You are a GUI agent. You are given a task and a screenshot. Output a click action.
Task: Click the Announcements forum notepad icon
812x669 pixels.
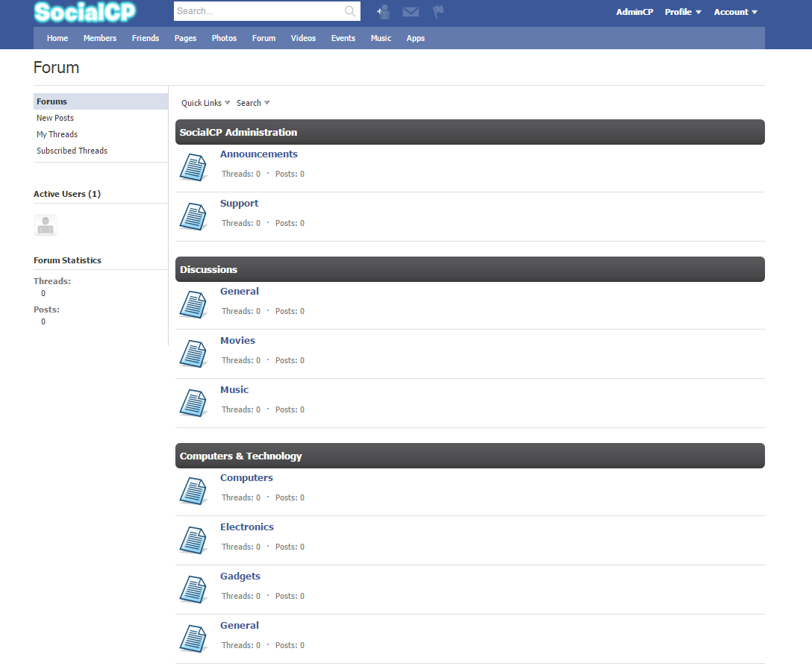(193, 167)
